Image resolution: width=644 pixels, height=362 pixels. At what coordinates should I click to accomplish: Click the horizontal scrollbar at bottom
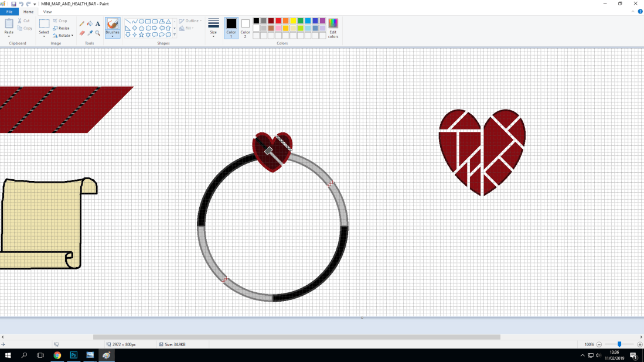tap(296, 337)
